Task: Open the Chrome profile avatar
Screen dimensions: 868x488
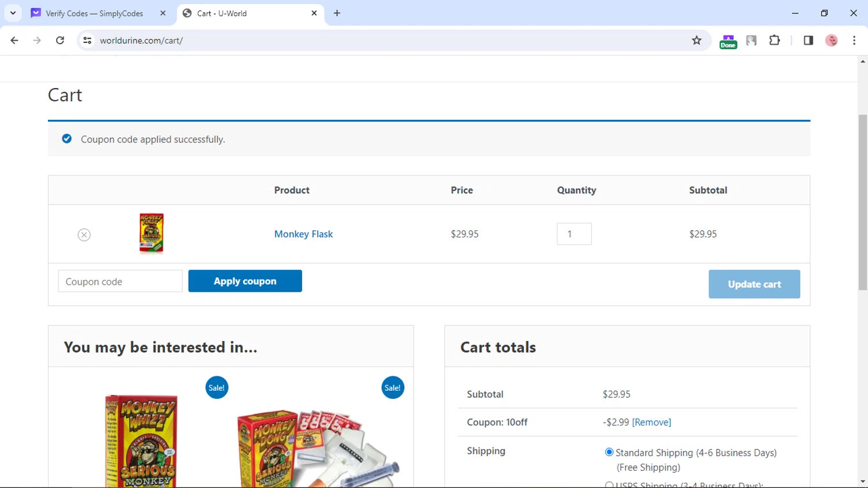Action: [832, 41]
